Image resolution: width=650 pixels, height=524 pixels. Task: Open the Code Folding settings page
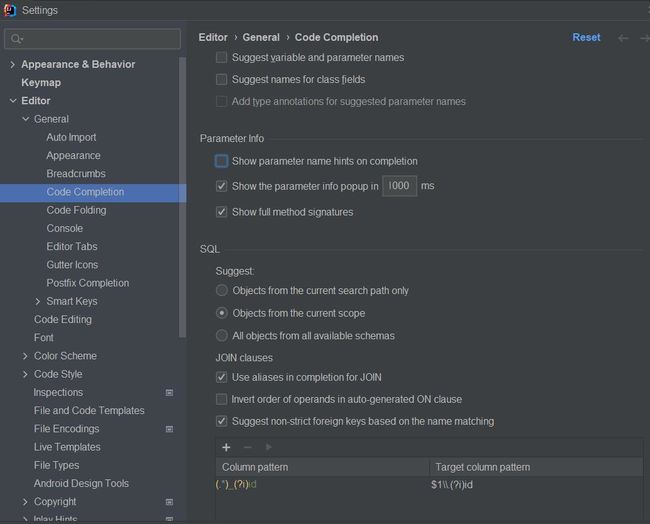[76, 210]
